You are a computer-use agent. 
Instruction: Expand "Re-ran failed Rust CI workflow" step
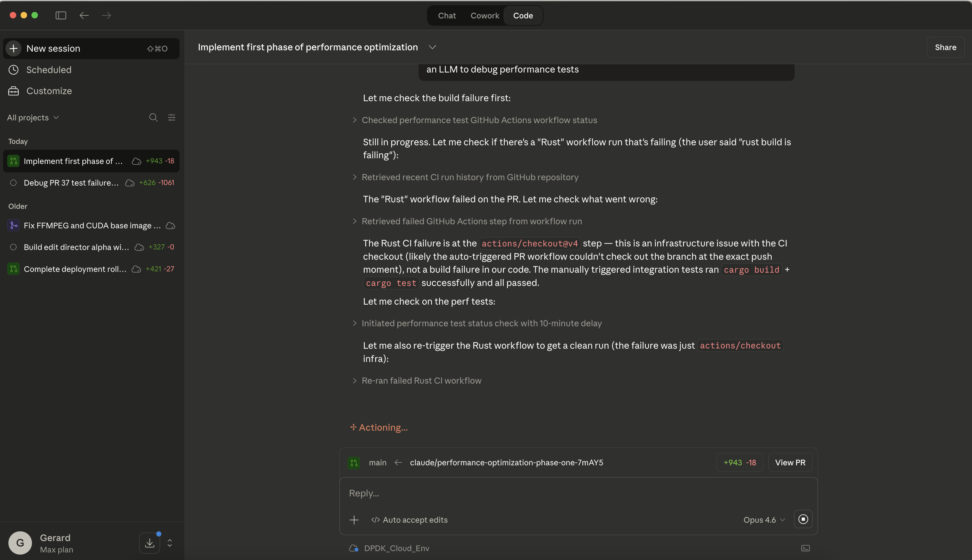pos(421,381)
